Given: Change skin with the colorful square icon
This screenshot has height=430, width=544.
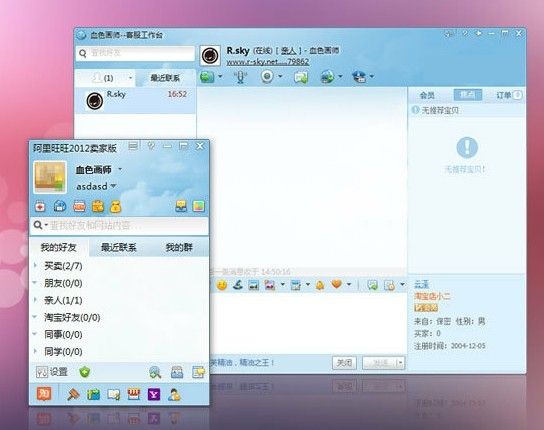Looking at the screenshot, I should pos(199,206).
